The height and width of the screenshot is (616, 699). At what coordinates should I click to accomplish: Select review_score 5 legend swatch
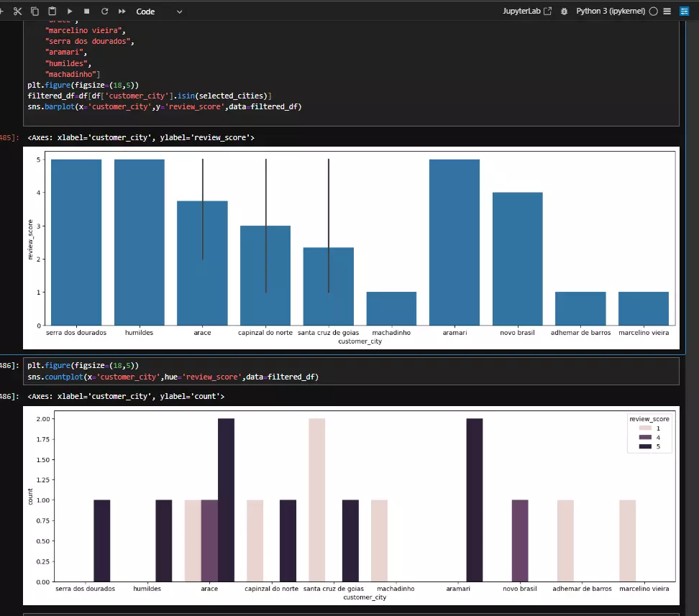pyautogui.click(x=645, y=446)
